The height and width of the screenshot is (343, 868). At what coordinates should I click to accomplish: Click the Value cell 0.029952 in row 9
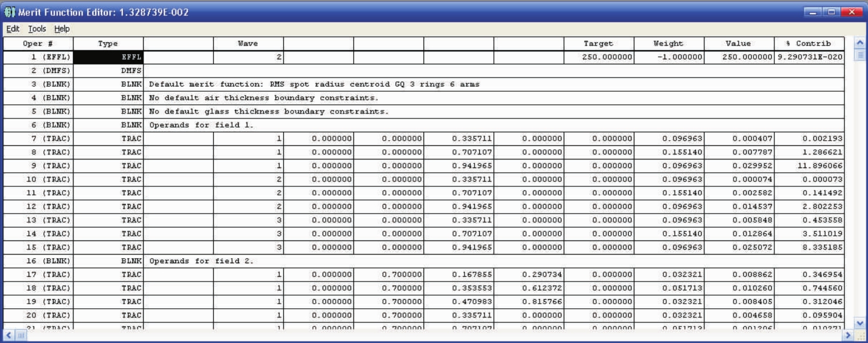coord(739,166)
